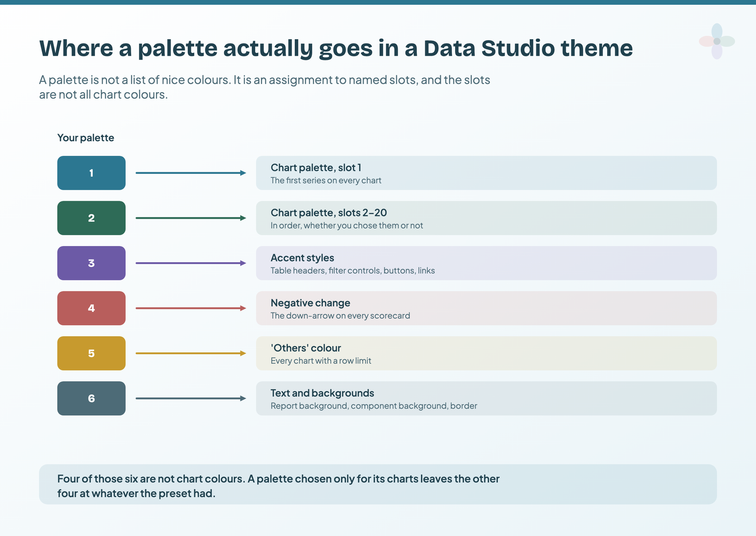Click 'Every chart with a row limit'

click(x=321, y=361)
